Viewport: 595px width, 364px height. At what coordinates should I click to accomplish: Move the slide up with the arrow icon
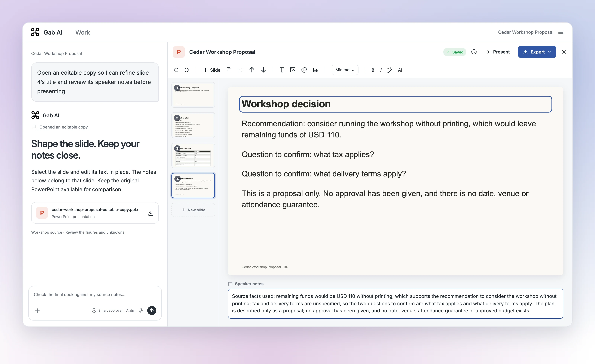pyautogui.click(x=252, y=70)
